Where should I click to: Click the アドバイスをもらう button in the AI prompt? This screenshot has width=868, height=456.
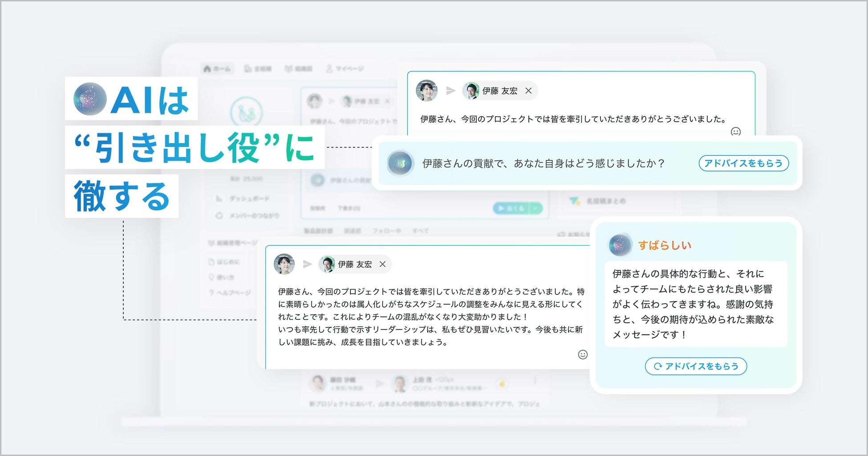pos(743,163)
